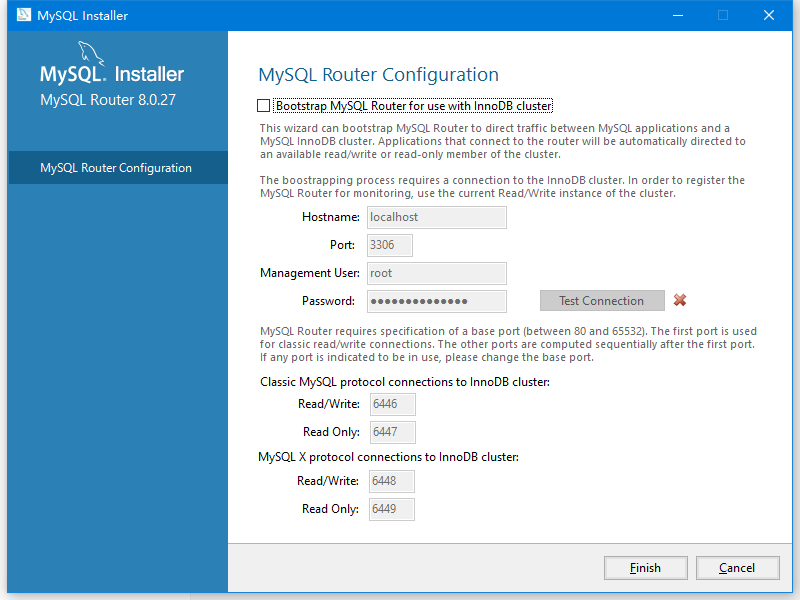Click the 'Hostname:' label
This screenshot has height=600, width=800.
tap(331, 217)
